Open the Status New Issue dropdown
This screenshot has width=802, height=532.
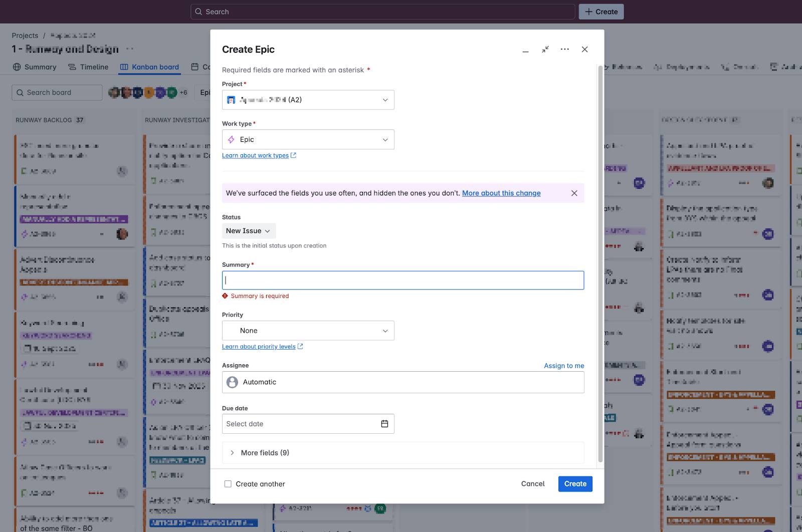point(249,230)
